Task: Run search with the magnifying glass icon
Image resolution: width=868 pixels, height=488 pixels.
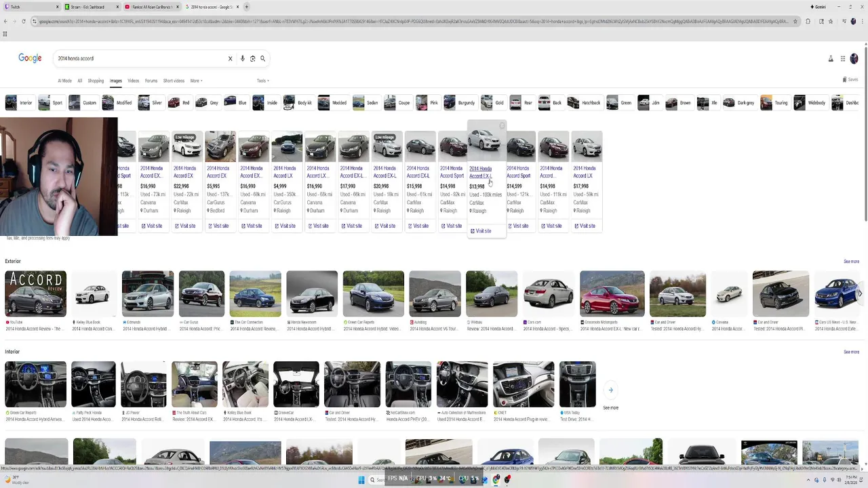Action: click(x=263, y=58)
